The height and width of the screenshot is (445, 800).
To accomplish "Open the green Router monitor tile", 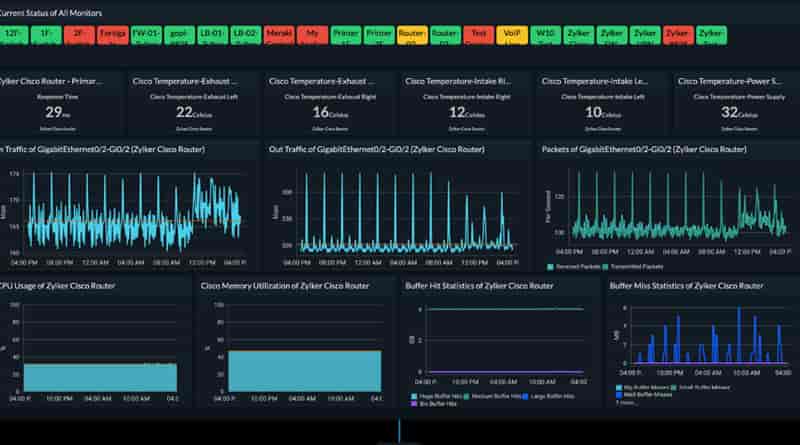I will [445, 35].
